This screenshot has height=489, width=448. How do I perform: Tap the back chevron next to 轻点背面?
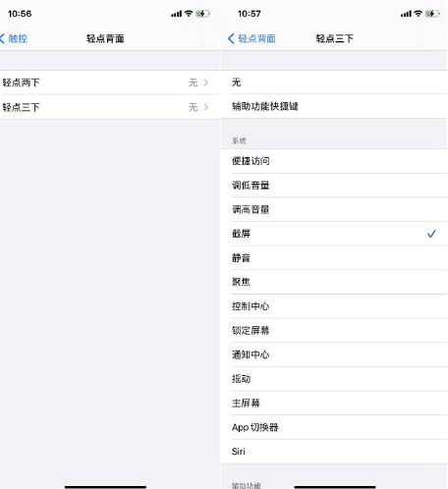tap(231, 38)
